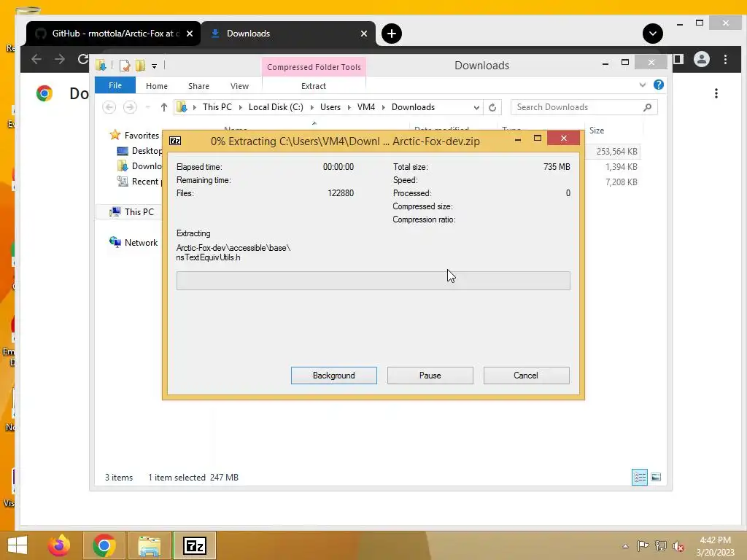747x560 pixels.
Task: Select Compressed Folder Tools contextual tab
Action: pyautogui.click(x=314, y=67)
